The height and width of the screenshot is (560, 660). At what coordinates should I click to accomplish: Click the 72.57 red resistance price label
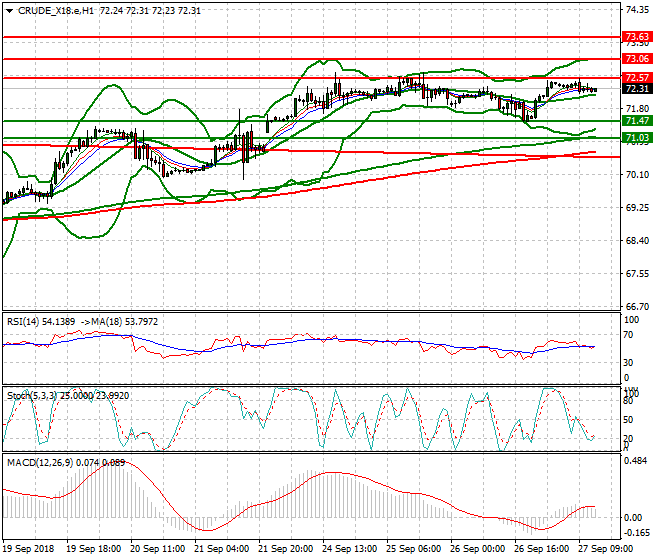637,77
